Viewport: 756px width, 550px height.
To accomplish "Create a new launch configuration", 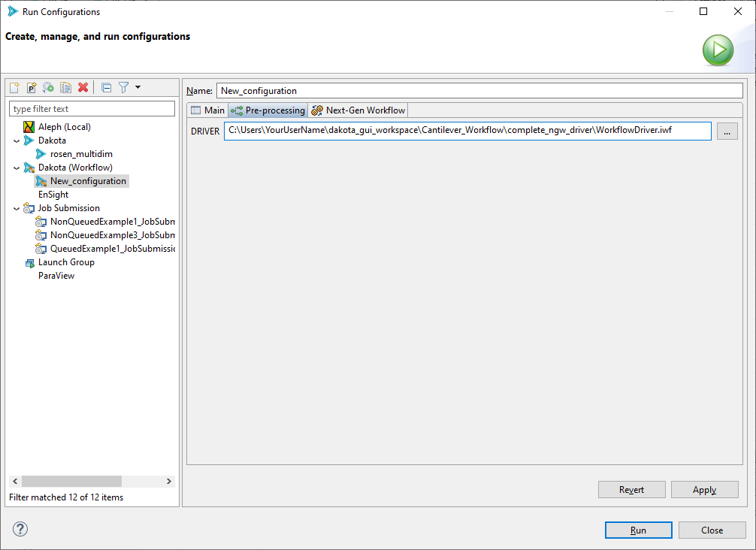I will pos(14,87).
